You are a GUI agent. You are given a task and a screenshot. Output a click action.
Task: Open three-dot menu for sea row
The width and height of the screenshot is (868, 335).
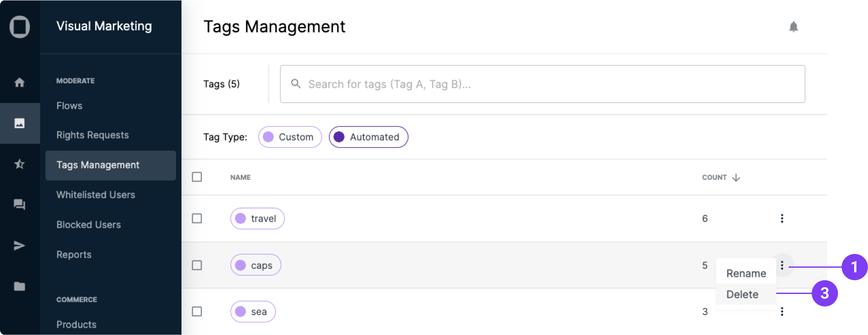[x=782, y=311]
